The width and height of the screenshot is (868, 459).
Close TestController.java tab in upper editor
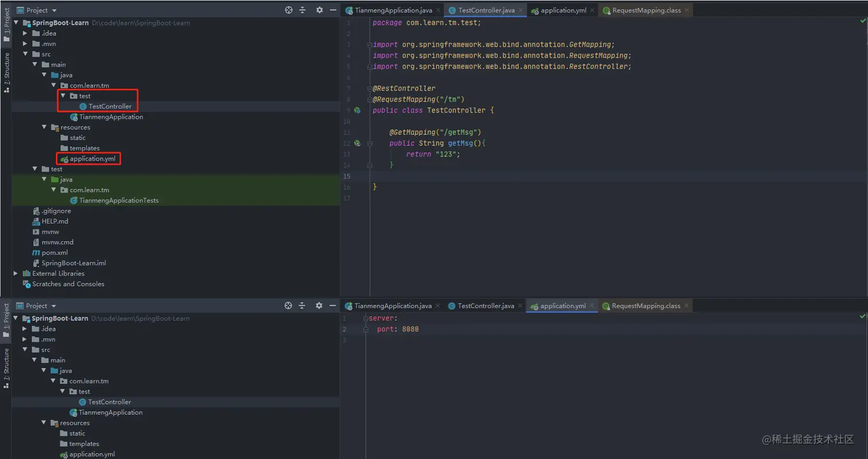pyautogui.click(x=521, y=10)
